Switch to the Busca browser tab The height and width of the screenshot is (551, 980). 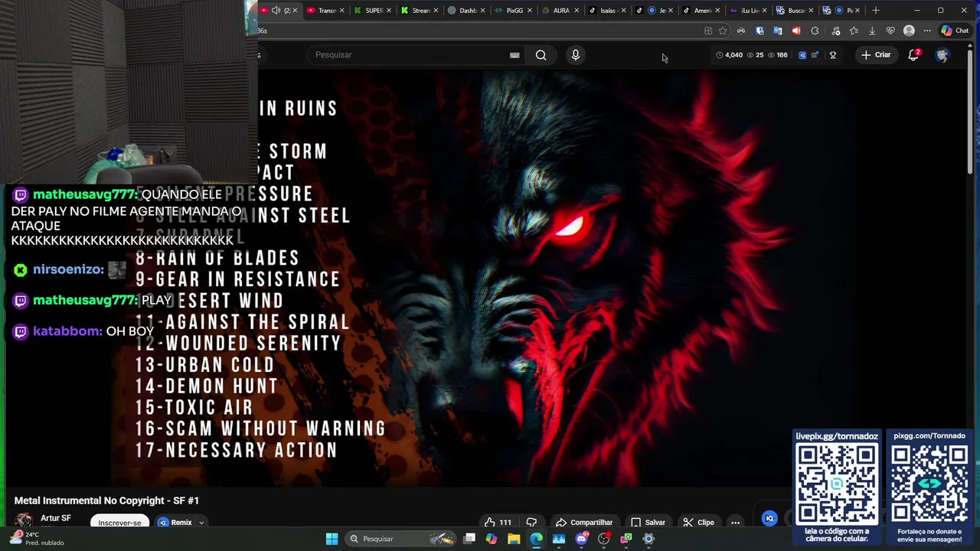coord(794,10)
